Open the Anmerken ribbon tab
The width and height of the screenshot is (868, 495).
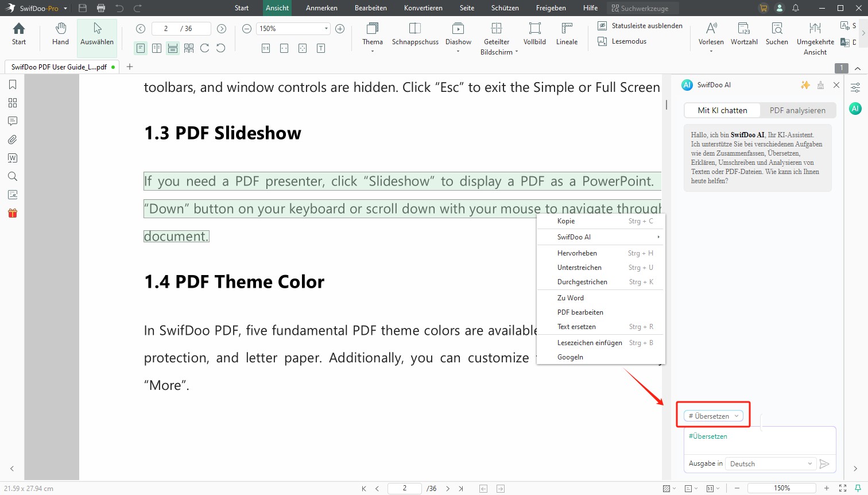click(321, 8)
